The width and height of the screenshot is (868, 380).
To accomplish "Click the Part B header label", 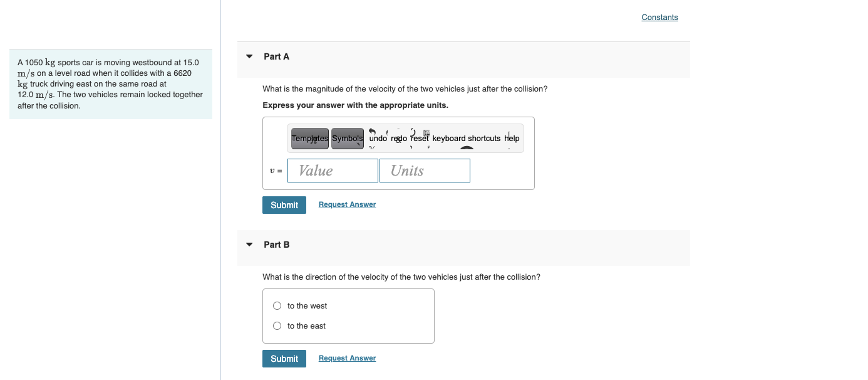I will click(x=276, y=245).
